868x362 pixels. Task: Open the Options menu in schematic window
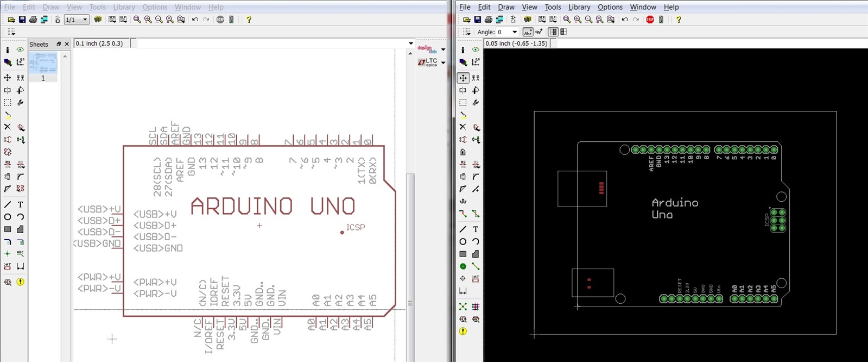pyautogui.click(x=155, y=7)
